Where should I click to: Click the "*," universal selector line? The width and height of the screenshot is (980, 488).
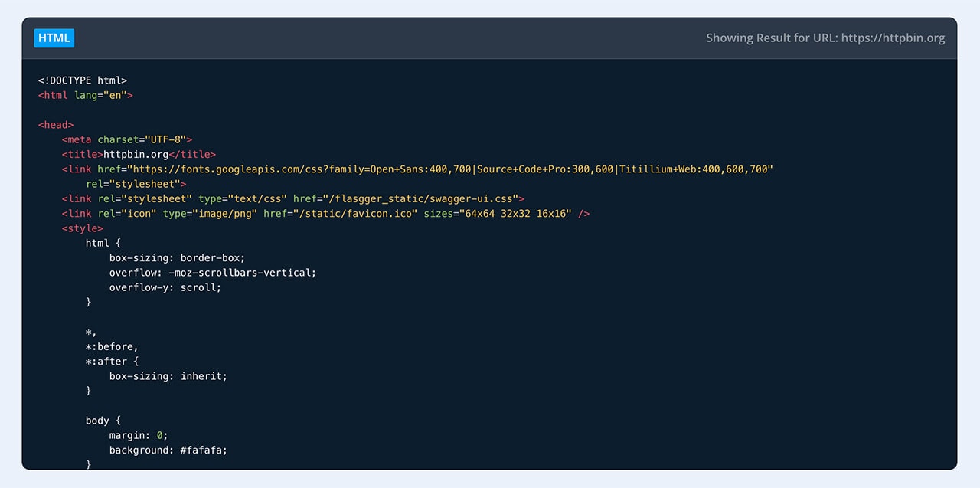[92, 332]
